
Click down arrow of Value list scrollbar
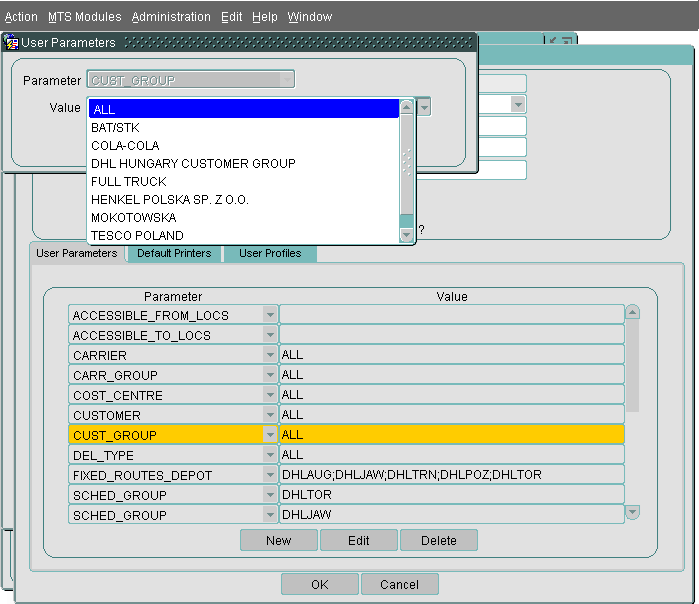point(407,235)
